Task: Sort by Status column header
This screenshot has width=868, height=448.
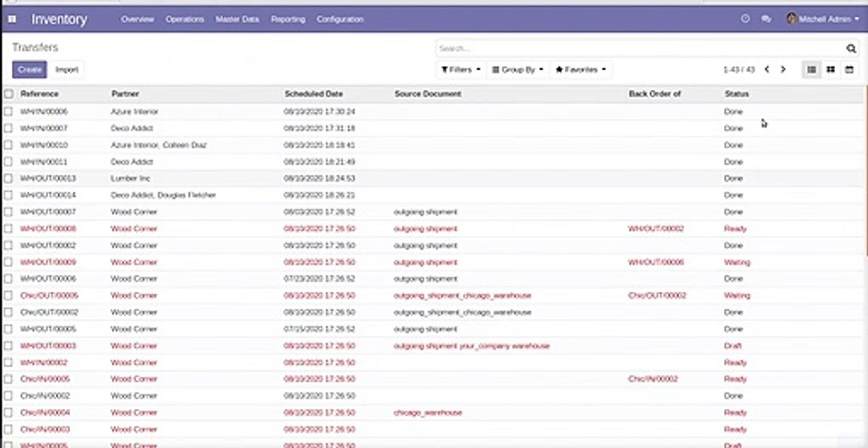Action: [x=737, y=94]
